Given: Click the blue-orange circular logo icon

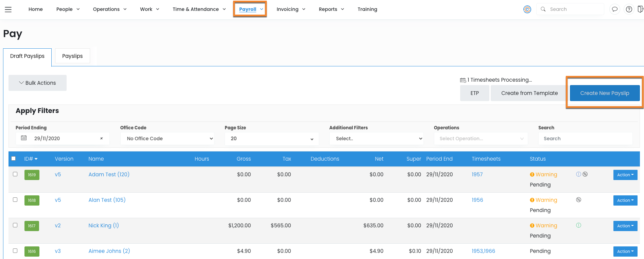Looking at the screenshot, I should coord(527,9).
